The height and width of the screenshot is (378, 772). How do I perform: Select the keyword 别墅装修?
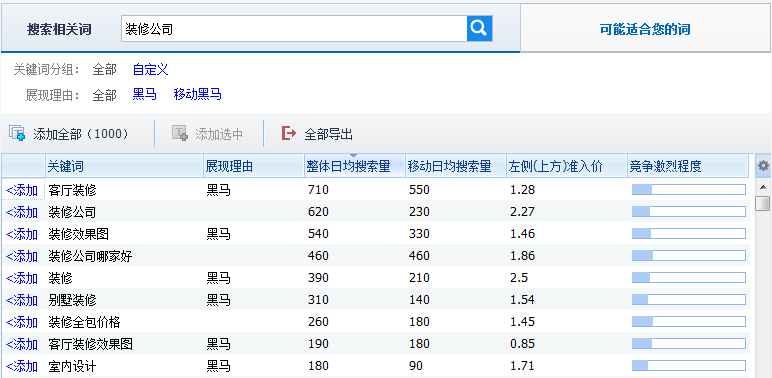pyautogui.click(x=72, y=300)
